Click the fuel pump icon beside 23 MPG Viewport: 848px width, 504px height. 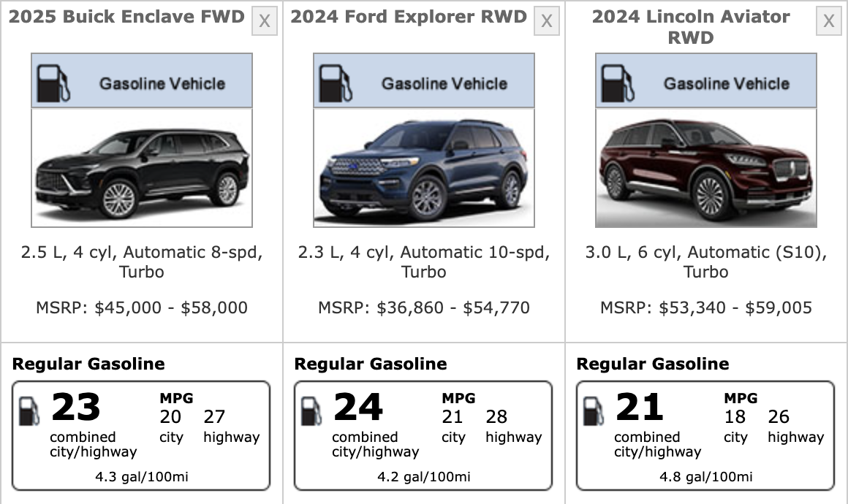click(x=29, y=411)
